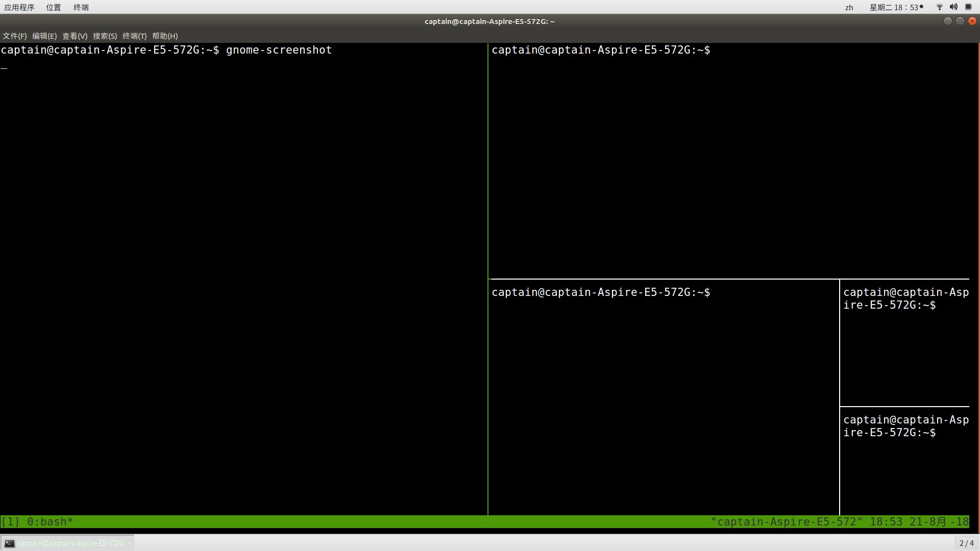The height and width of the screenshot is (551, 980).
Task: Focus the left tmux pane running gnome-screenshot
Action: click(243, 279)
